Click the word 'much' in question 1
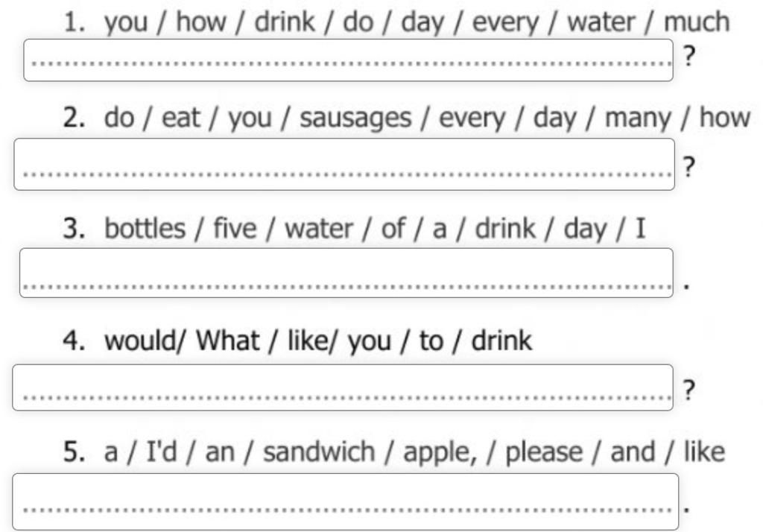Viewport: 763px width, 532px height. pos(697,22)
